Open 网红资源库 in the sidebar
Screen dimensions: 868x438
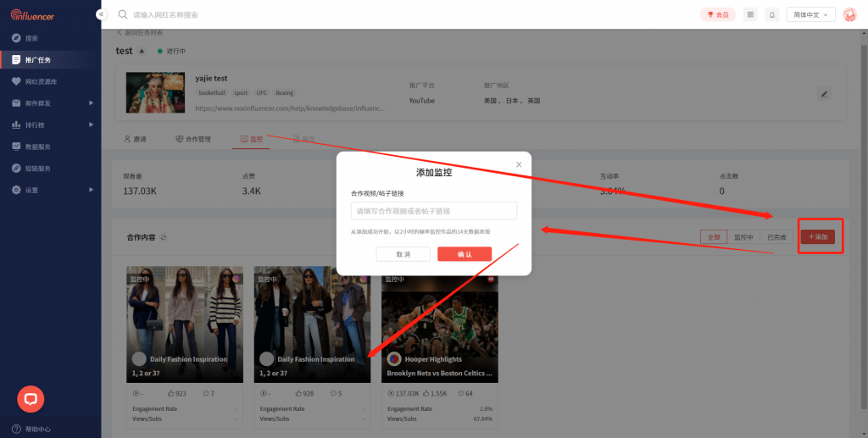click(42, 81)
